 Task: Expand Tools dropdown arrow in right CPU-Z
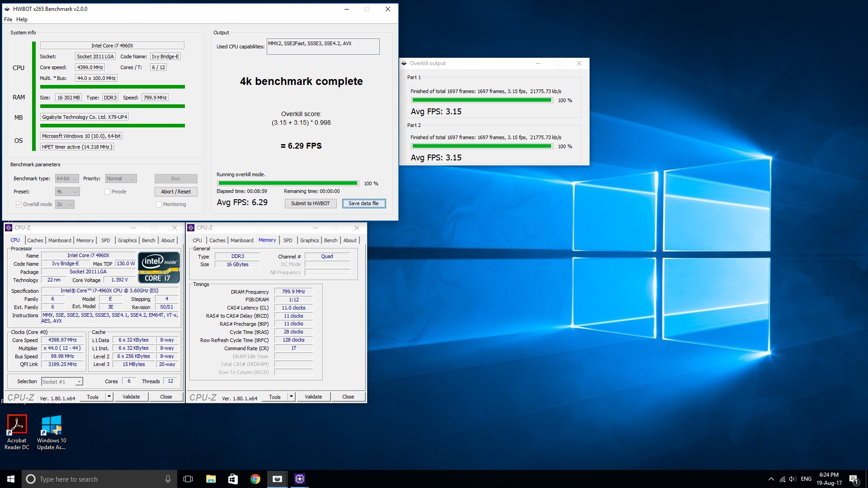291,397
